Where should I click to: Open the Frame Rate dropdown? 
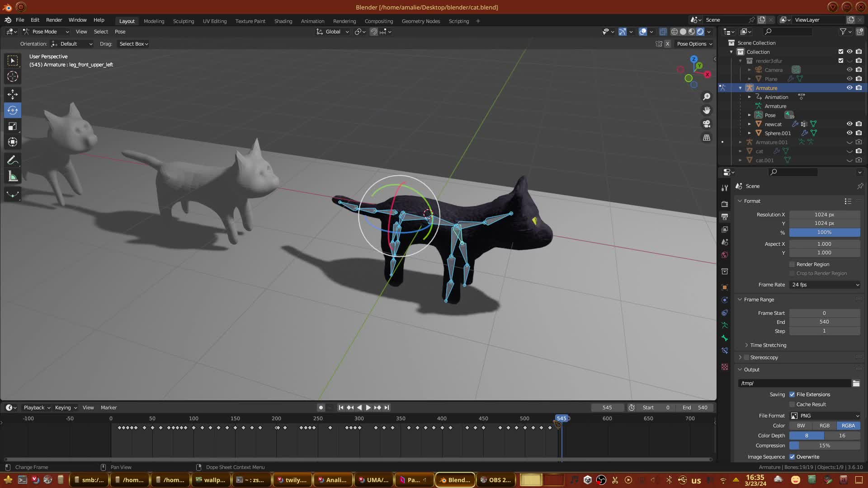825,285
